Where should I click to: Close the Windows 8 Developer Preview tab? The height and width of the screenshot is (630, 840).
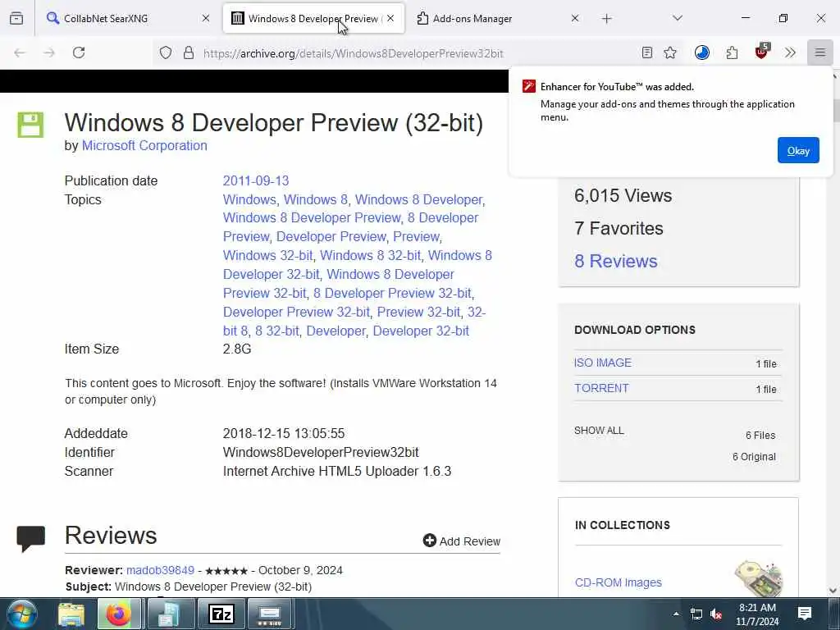[390, 18]
